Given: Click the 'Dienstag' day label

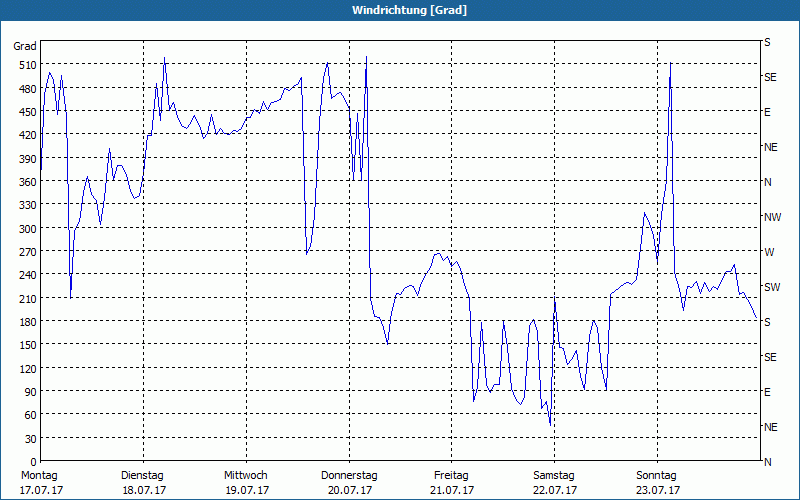Looking at the screenshot, I should (142, 476).
